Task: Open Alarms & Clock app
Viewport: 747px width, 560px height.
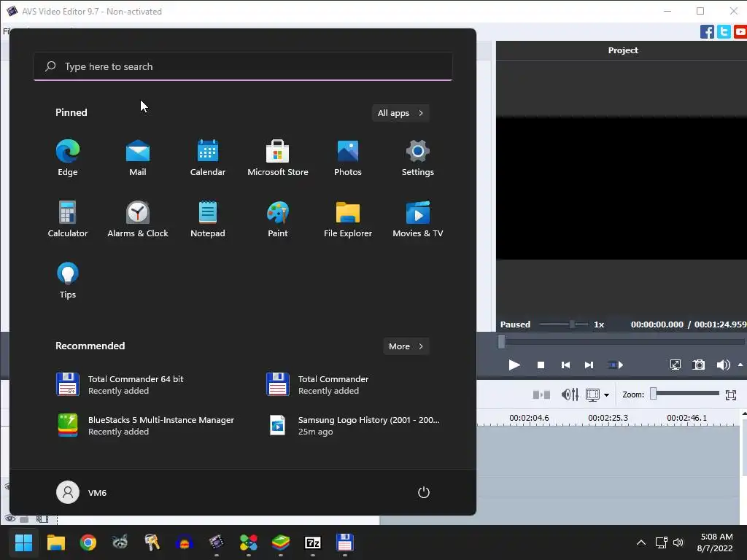Action: point(138,219)
